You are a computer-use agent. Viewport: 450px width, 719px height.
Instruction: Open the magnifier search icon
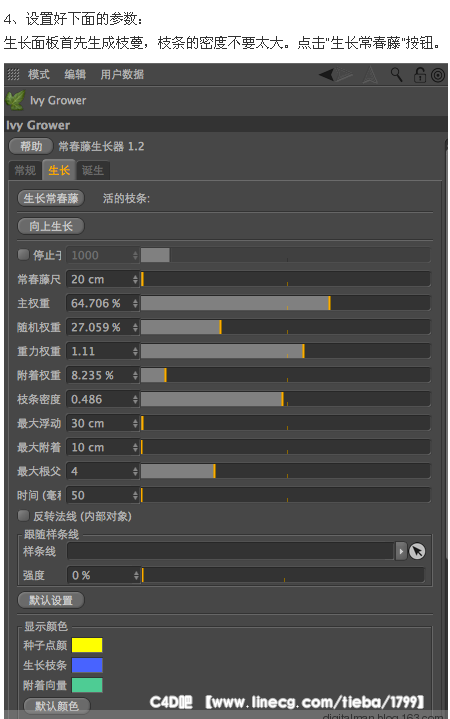(x=396, y=74)
